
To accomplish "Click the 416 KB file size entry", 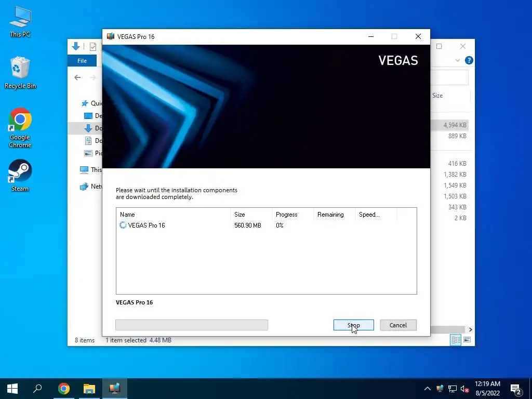I will tap(457, 164).
